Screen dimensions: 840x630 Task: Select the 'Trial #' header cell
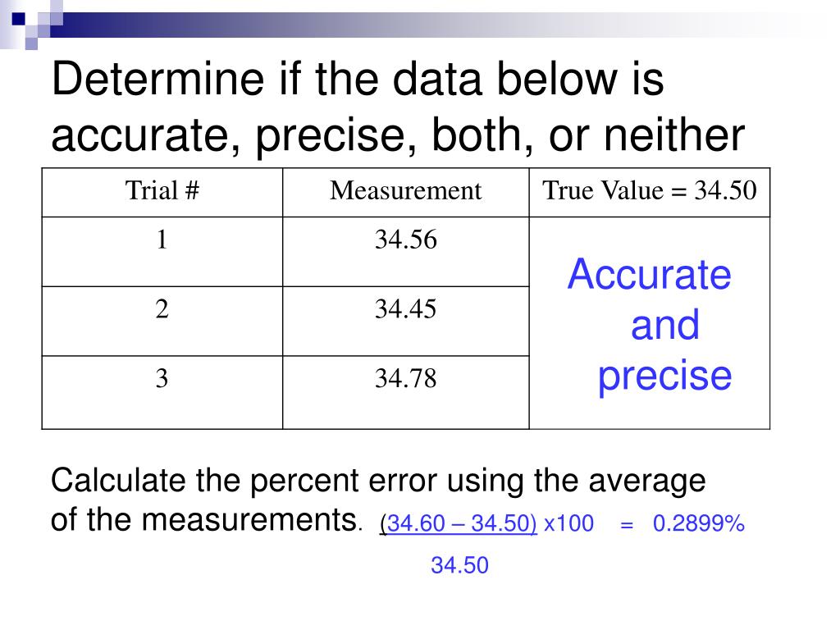[x=162, y=192]
